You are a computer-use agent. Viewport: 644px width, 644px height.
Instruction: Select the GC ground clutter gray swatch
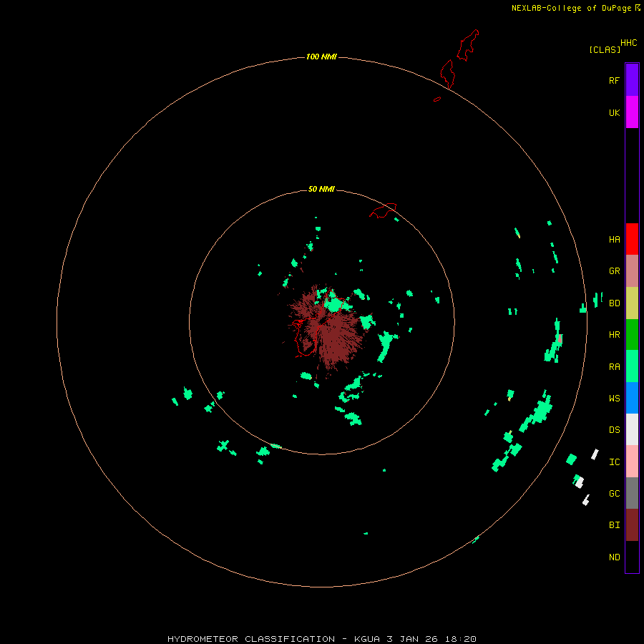click(x=632, y=493)
